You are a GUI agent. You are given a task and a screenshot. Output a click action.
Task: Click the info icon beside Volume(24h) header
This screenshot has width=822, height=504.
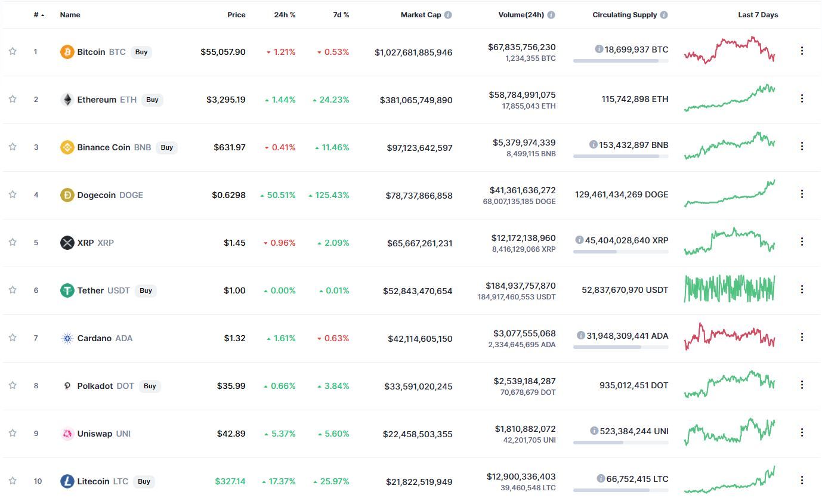pos(551,15)
